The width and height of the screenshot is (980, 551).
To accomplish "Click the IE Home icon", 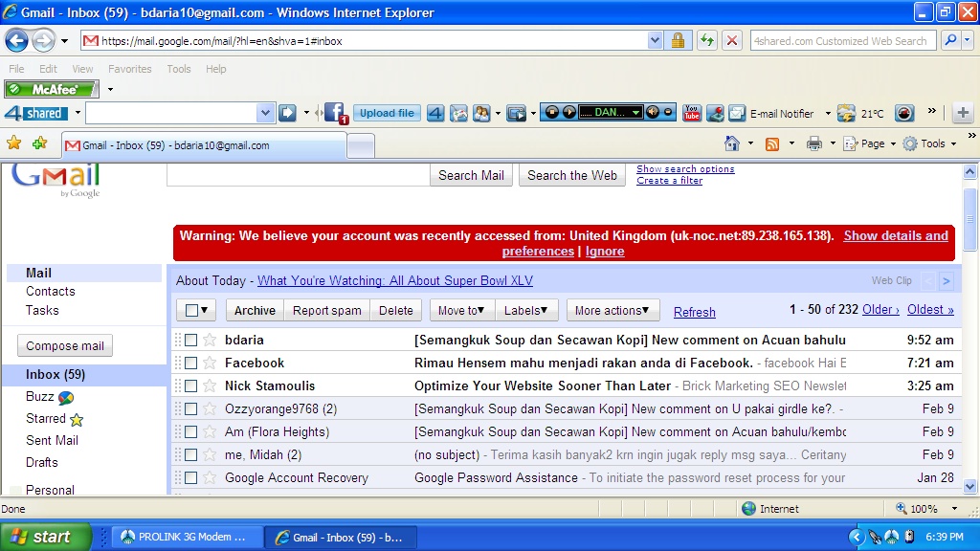I will click(732, 143).
